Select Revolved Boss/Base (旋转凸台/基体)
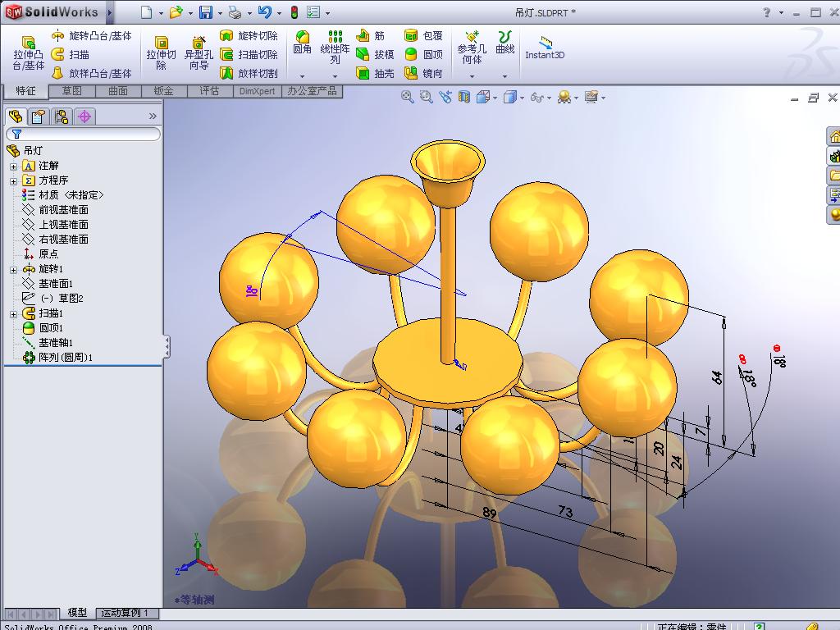 pyautogui.click(x=92, y=36)
